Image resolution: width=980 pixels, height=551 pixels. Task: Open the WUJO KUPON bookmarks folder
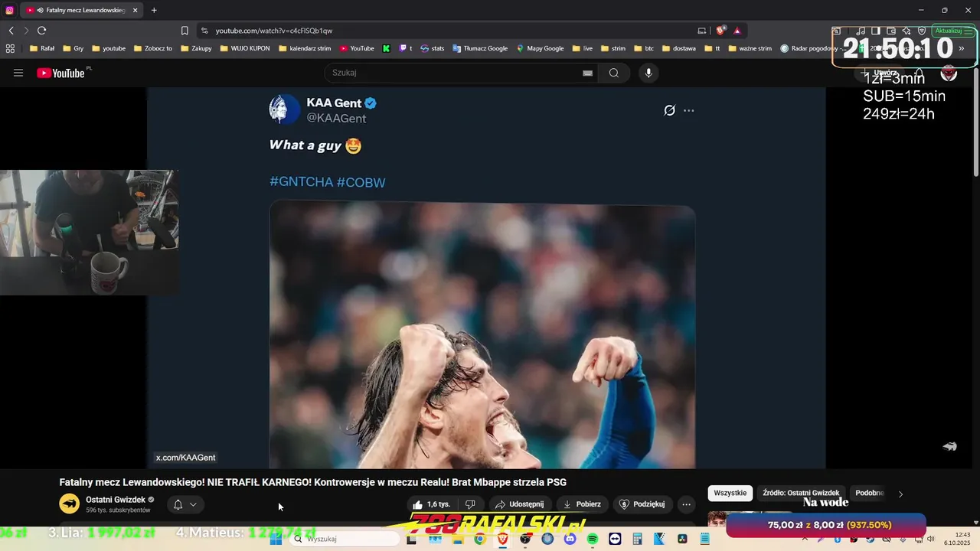coord(245,48)
